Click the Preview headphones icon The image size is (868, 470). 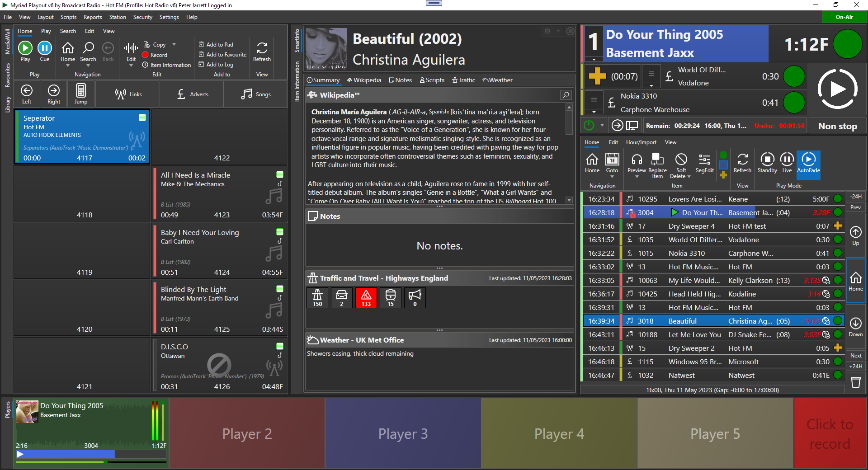tap(637, 159)
